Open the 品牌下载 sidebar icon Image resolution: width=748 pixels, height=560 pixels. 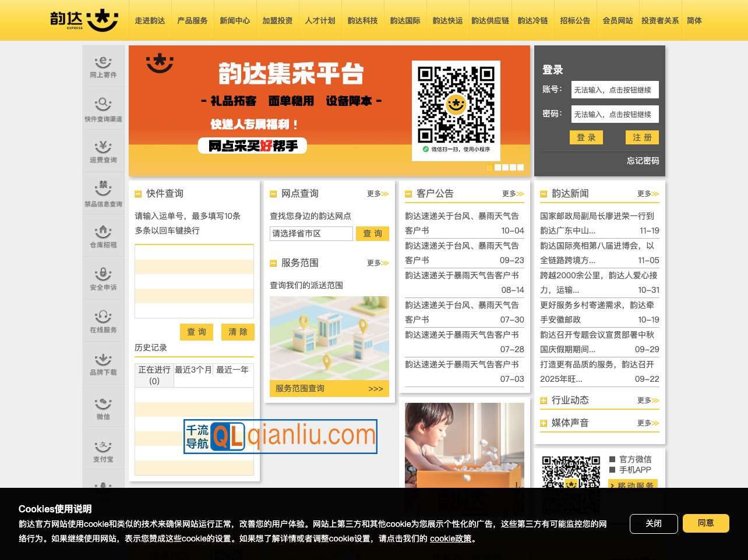103,364
